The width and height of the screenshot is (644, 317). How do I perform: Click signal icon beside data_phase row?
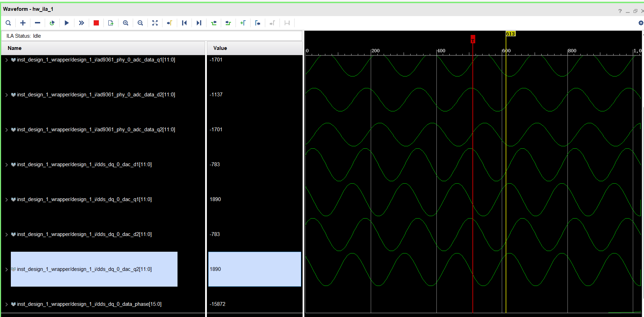(x=13, y=304)
